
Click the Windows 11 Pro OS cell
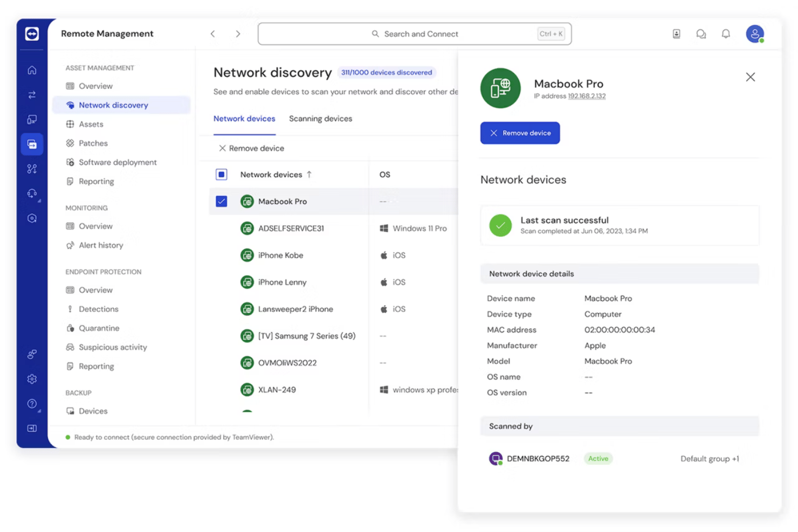[x=414, y=229]
